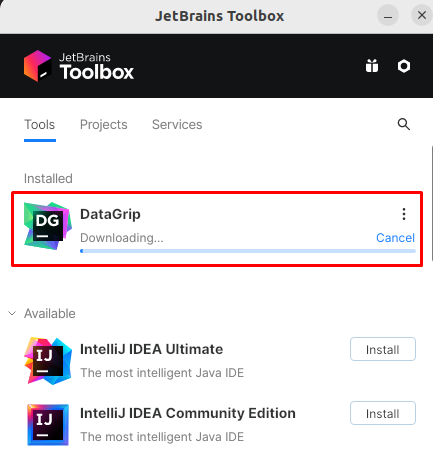Switch to the Projects tab
The height and width of the screenshot is (457, 433).
pos(103,125)
